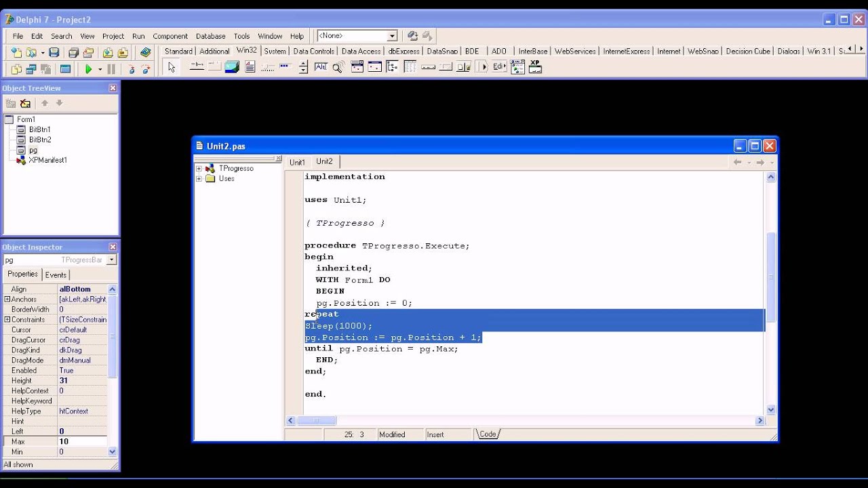The image size is (868, 488).
Task: Click the View Unit toolbar icon
Action: click(x=16, y=68)
